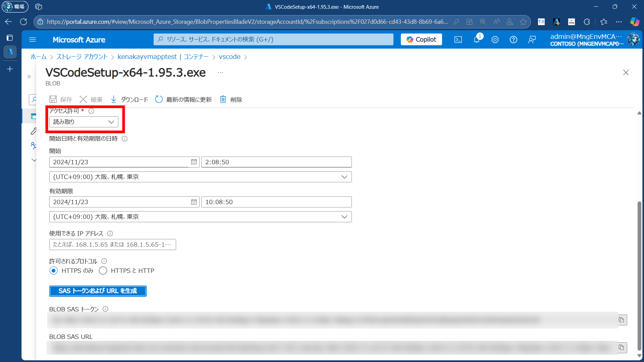Viewport: 644px width, 362px height.
Task: Open the more options ellipsis beside title
Action: tap(220, 72)
